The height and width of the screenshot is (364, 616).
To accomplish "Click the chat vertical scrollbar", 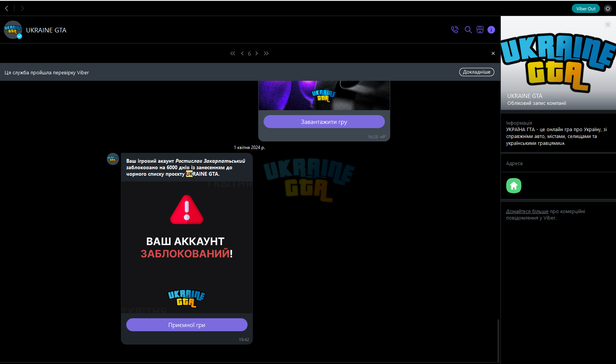I will click(498, 340).
